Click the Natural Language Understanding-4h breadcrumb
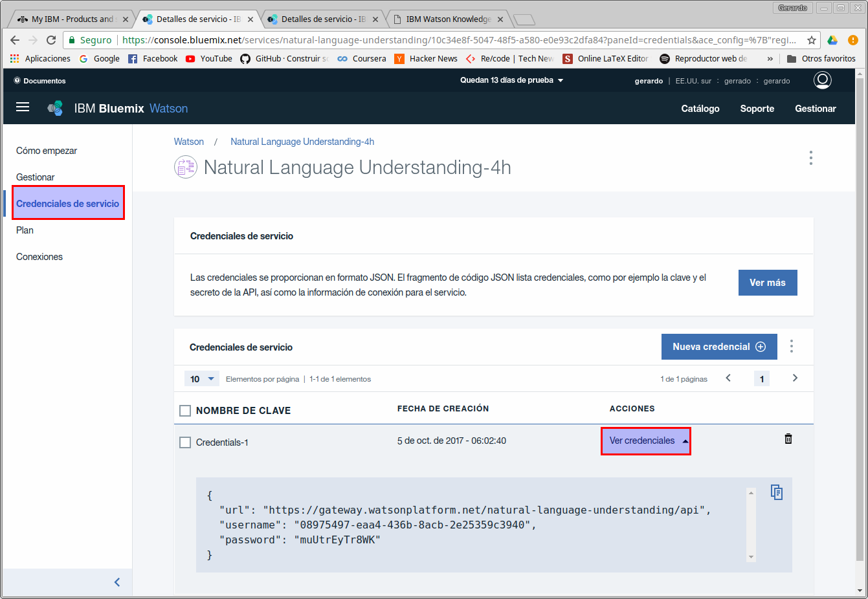 [x=302, y=142]
